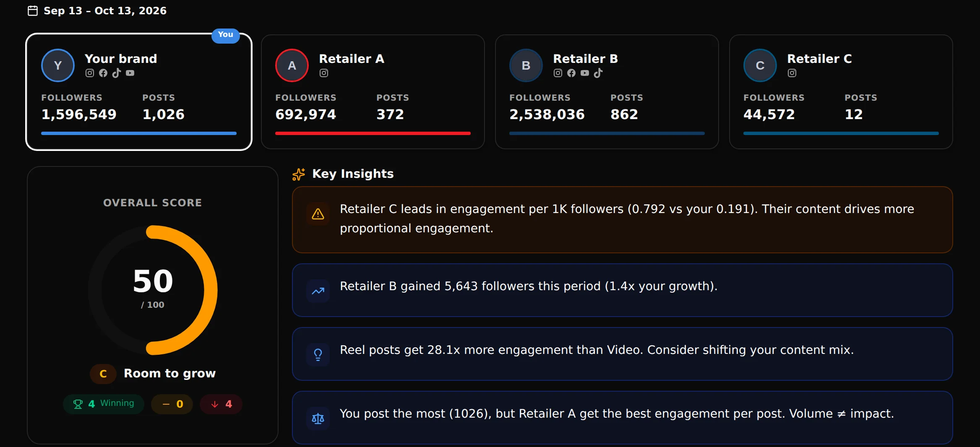The image size is (980, 447).
Task: Click the C grade badge beside Room to grow
Action: (x=103, y=374)
